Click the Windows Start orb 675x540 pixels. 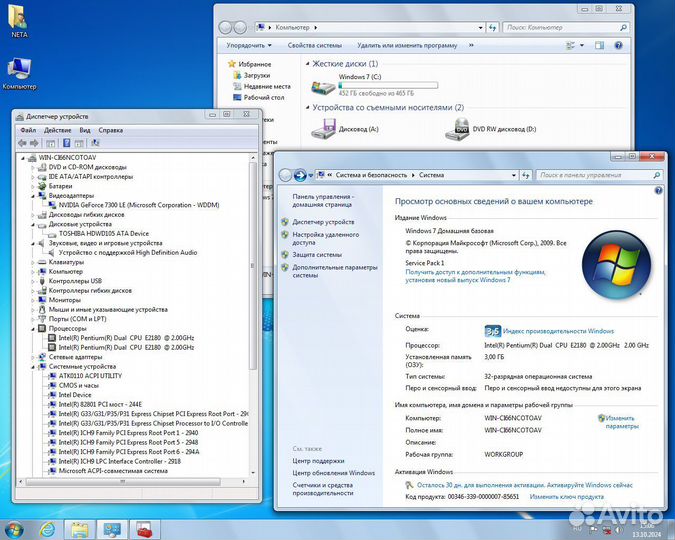point(14,529)
